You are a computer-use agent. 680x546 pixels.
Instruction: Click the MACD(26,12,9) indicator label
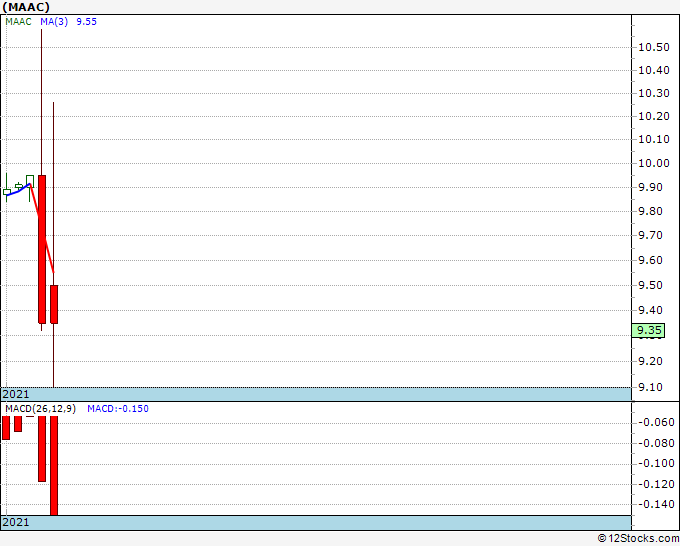point(40,409)
